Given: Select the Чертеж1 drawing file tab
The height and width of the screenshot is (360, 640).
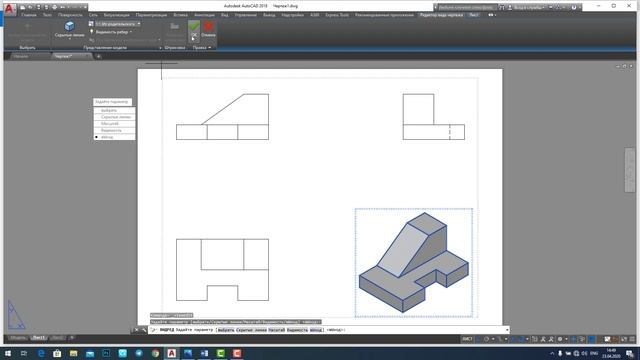Looking at the screenshot, I should [63, 56].
